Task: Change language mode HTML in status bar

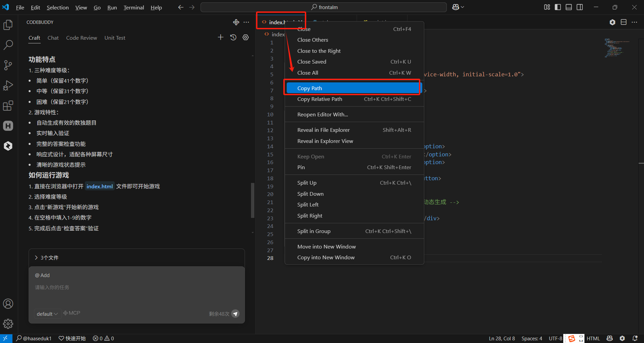Action: point(593,338)
